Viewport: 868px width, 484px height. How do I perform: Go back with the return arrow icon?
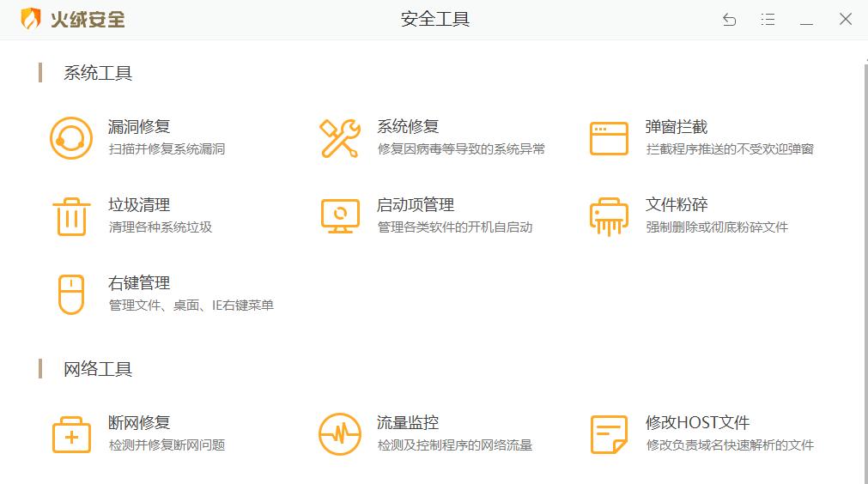pos(730,20)
